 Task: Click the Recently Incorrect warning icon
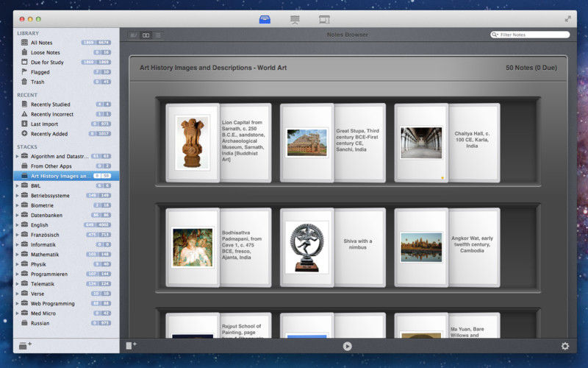pyautogui.click(x=24, y=113)
